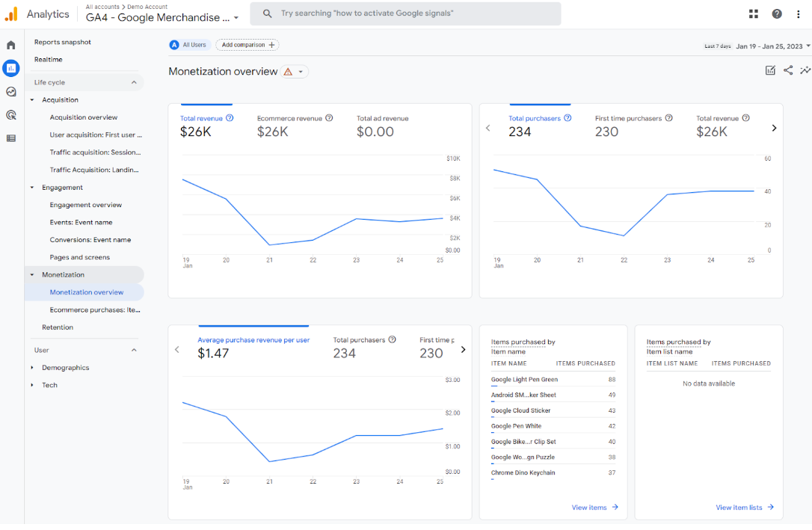Collapse the Acquisition tree group

click(32, 100)
